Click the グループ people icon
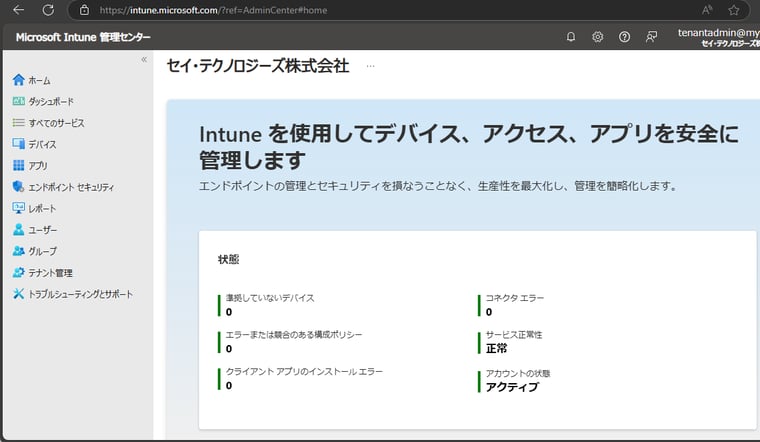 click(x=18, y=251)
